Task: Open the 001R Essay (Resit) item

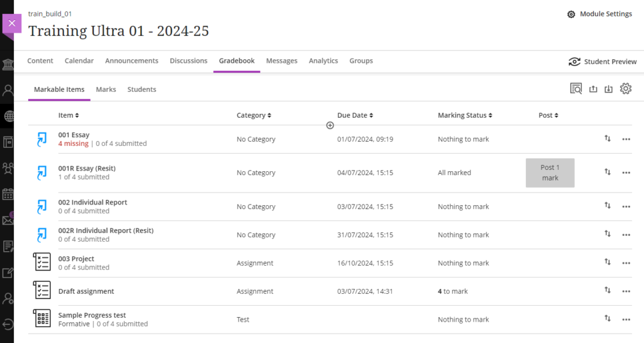Action: (87, 169)
